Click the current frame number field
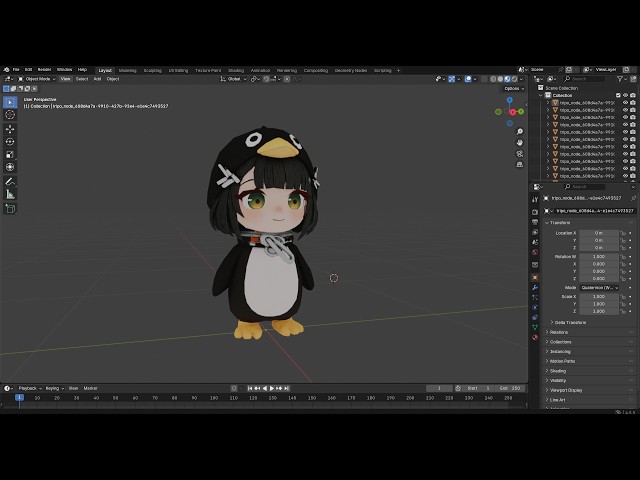Screen dimensions: 640x480 [x=439, y=389]
